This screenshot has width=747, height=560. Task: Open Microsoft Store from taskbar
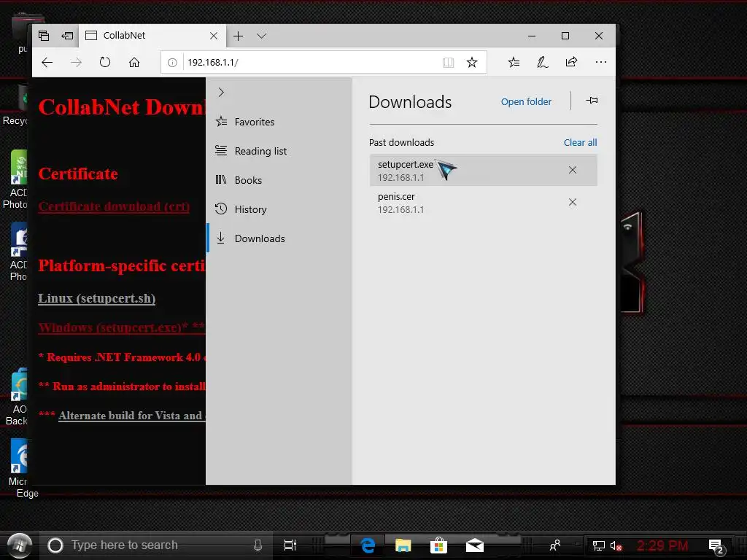[438, 545]
